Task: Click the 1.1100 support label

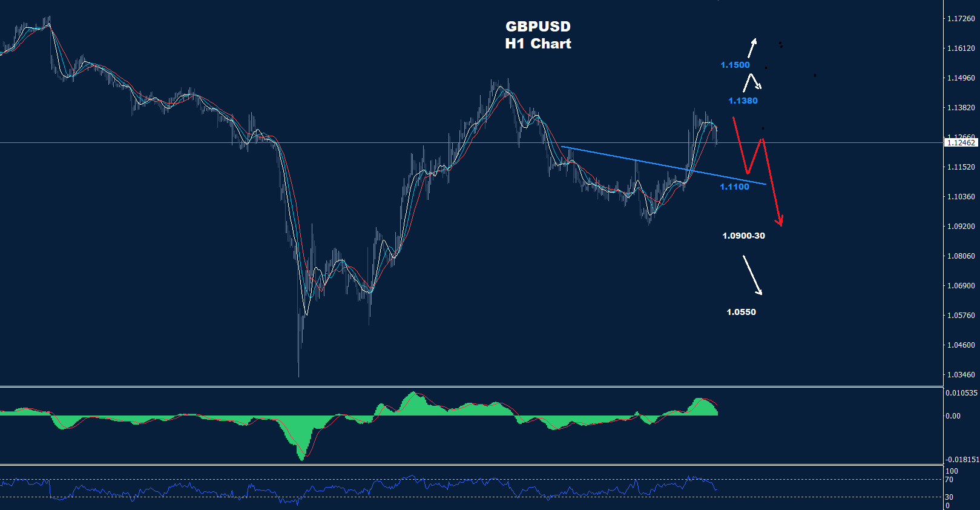Action: (x=734, y=187)
